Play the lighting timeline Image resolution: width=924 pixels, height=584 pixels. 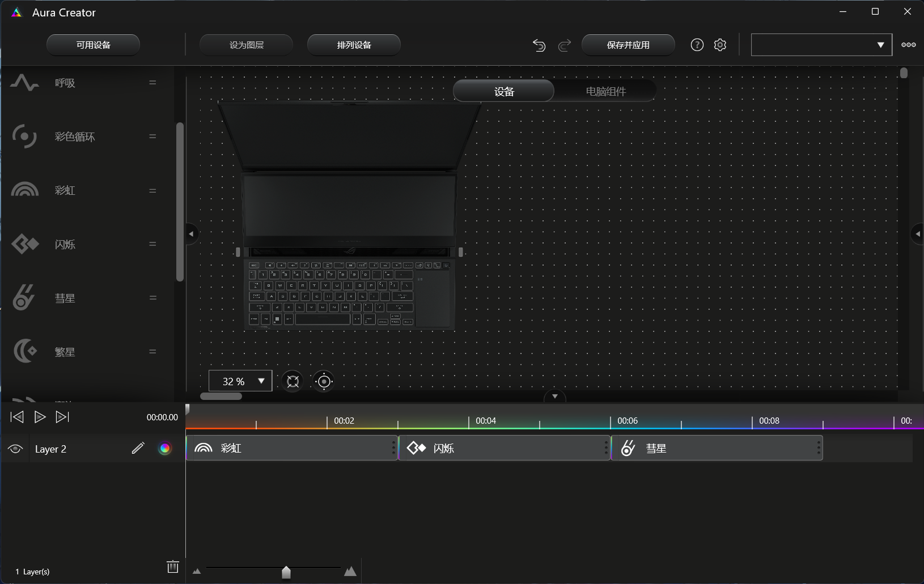pos(40,417)
